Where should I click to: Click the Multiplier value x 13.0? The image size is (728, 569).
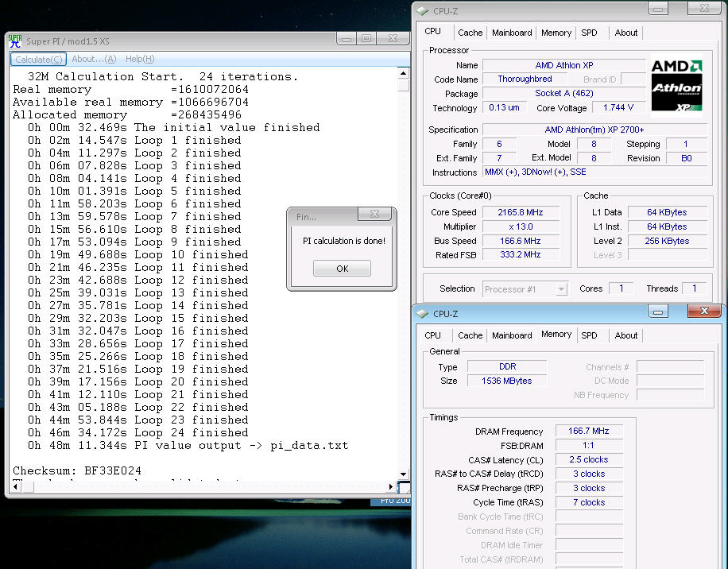point(521,227)
